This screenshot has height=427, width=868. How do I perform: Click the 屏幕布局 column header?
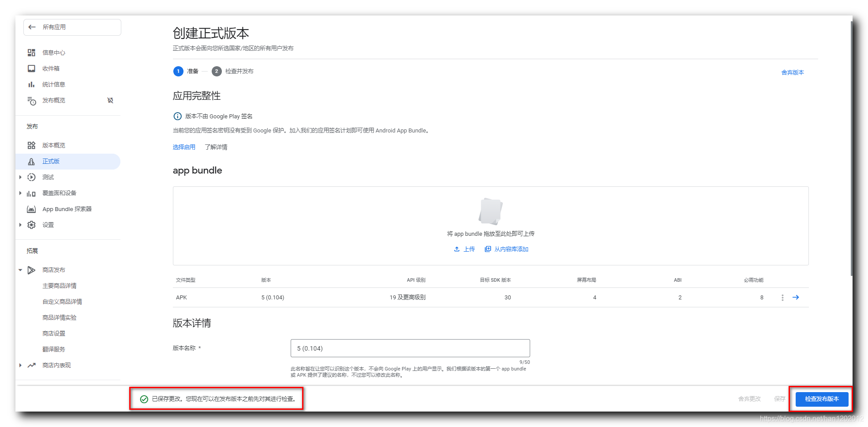click(587, 280)
